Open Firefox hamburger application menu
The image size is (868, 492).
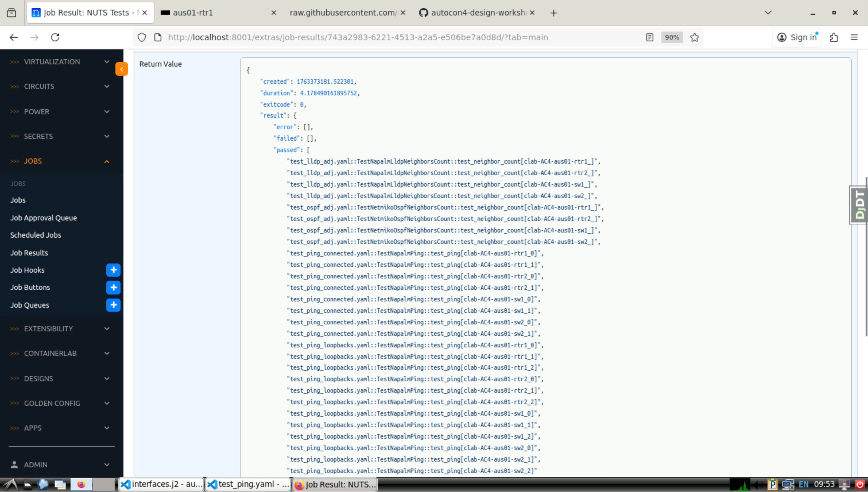tap(854, 37)
